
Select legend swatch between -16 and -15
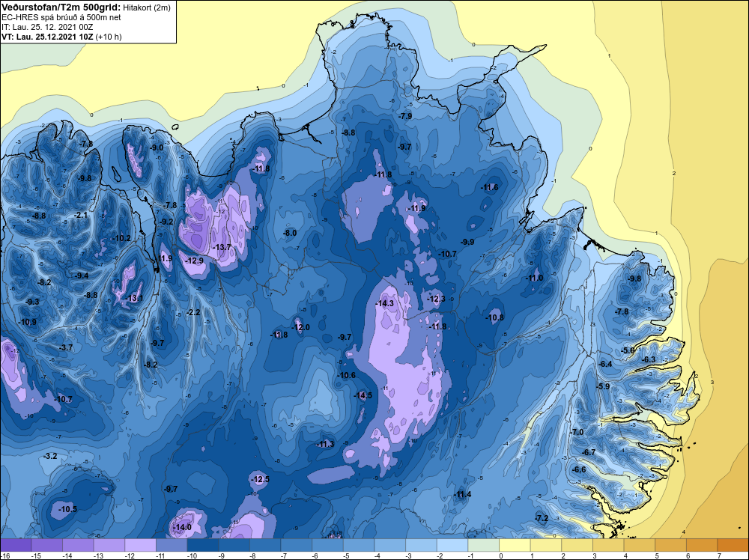(x=16, y=545)
